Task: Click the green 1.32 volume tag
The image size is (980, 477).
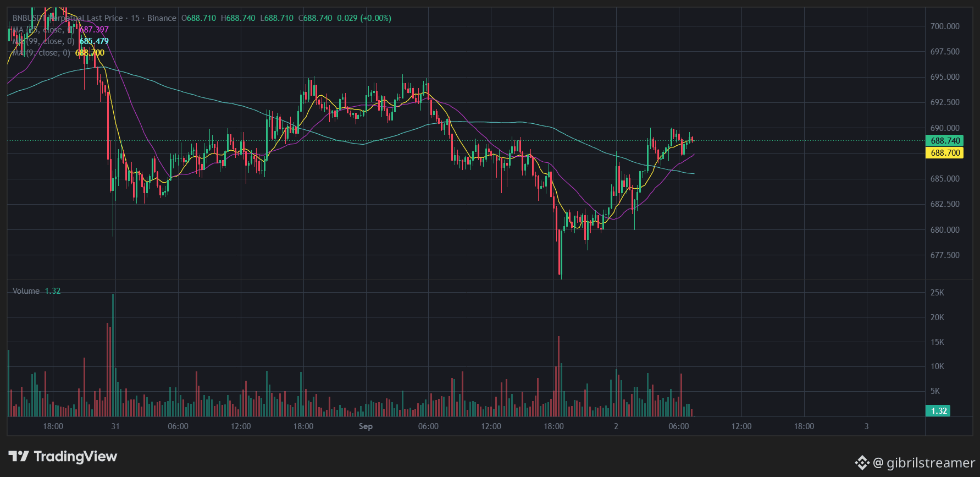Action: 938,411
